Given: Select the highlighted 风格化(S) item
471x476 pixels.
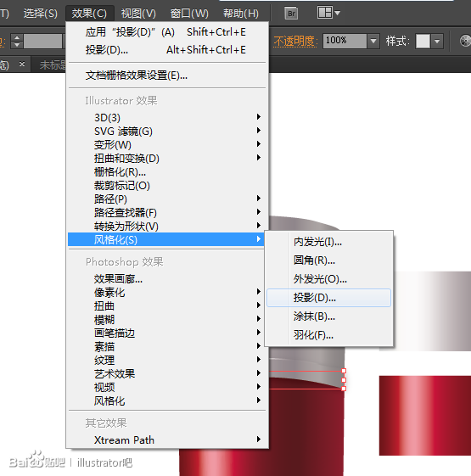Looking at the screenshot, I should click(166, 239).
